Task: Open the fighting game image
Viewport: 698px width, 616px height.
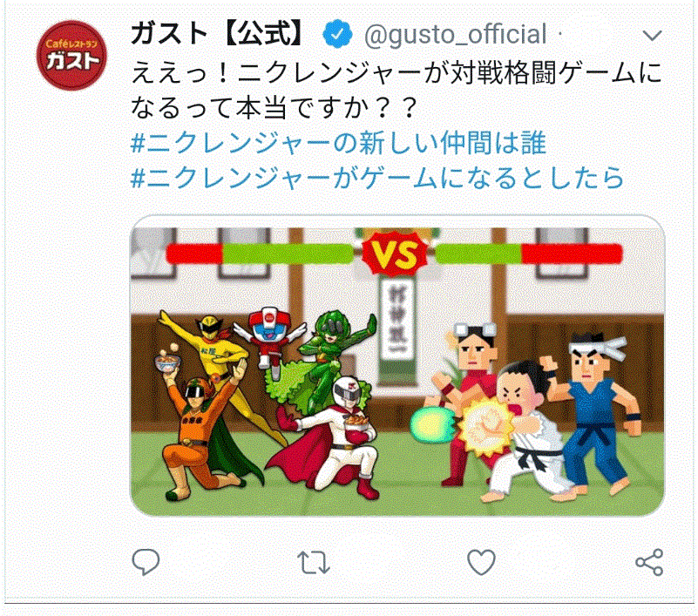Action: coord(397,366)
